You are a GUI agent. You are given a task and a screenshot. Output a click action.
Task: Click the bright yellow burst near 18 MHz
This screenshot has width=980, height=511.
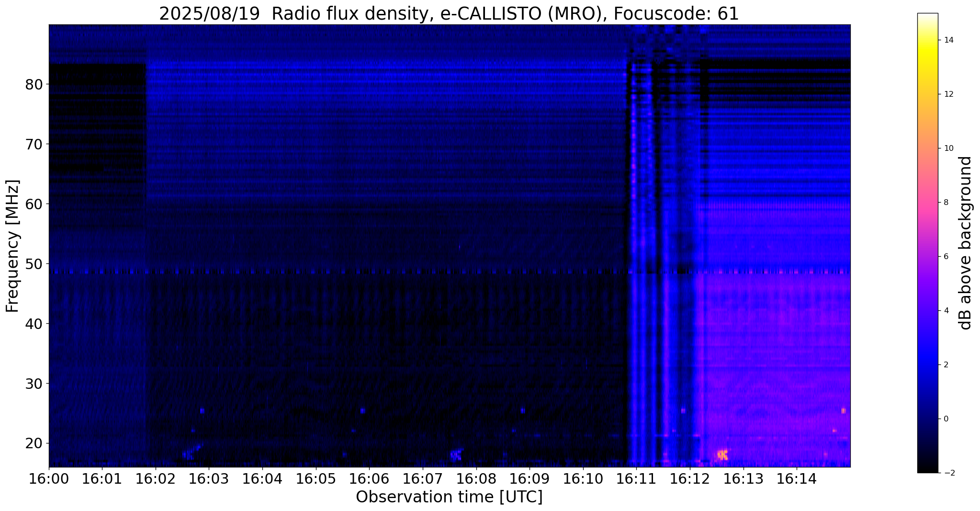[722, 454]
